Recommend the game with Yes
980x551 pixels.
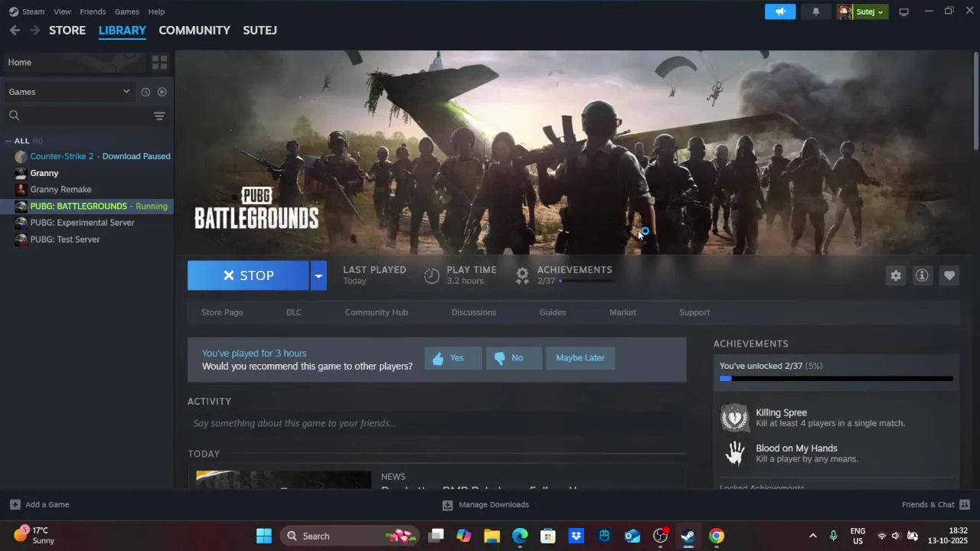pyautogui.click(x=453, y=358)
